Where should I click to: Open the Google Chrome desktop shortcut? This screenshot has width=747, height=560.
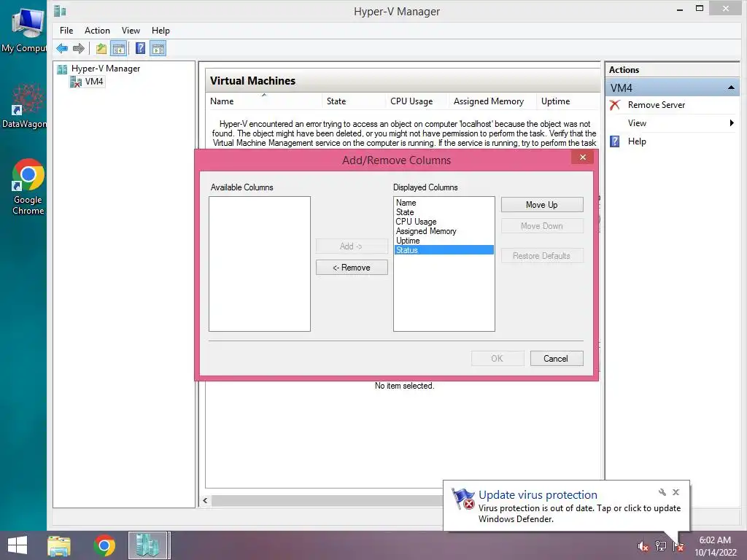click(28, 187)
